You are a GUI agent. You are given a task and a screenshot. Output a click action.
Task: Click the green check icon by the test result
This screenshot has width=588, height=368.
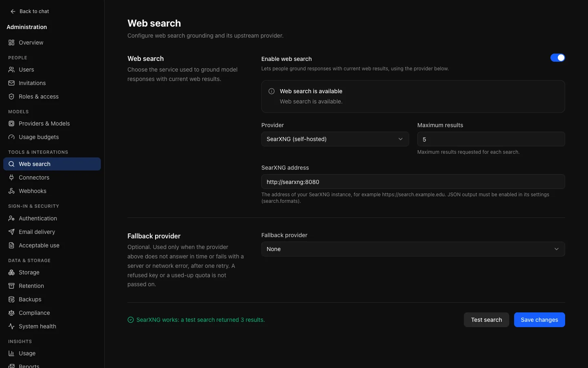pos(131,320)
